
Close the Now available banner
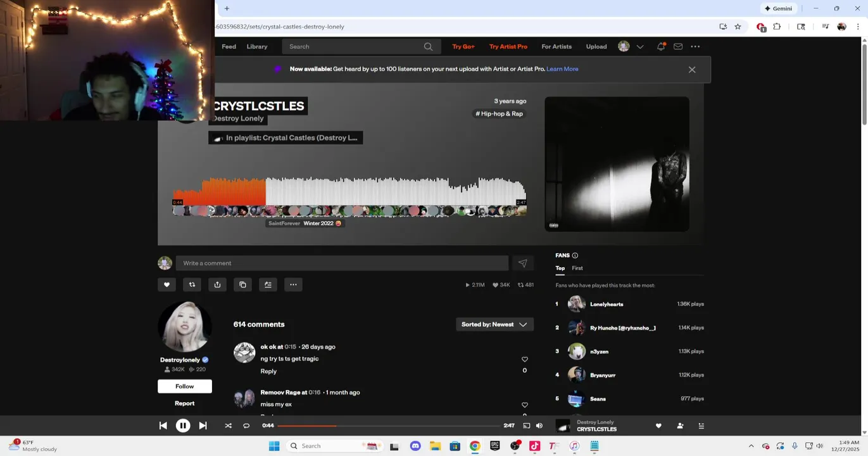(x=692, y=70)
